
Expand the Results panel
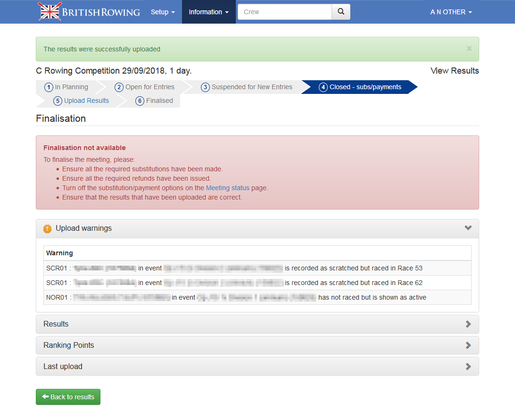257,324
